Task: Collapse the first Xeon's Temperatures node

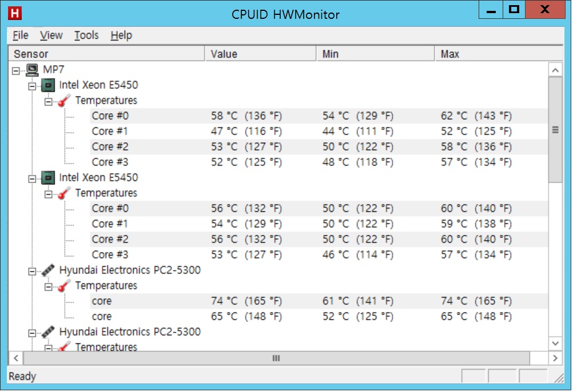Action: pyautogui.click(x=48, y=102)
